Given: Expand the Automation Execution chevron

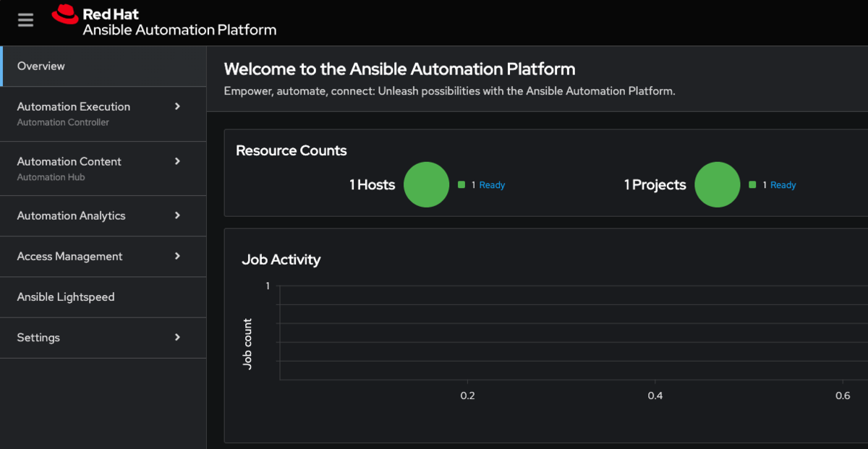Looking at the screenshot, I should [x=177, y=106].
